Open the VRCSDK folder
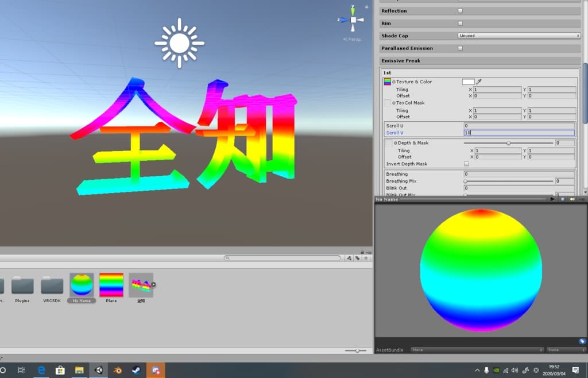This screenshot has width=588, height=378. point(52,286)
